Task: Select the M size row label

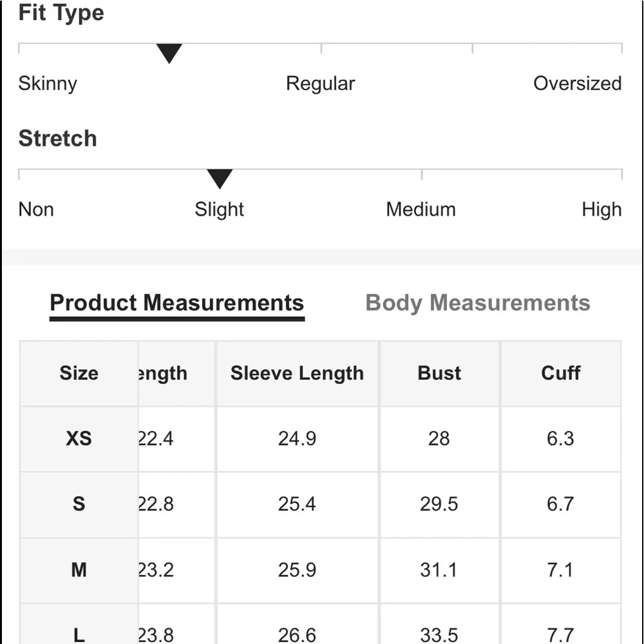Action: coord(79,570)
